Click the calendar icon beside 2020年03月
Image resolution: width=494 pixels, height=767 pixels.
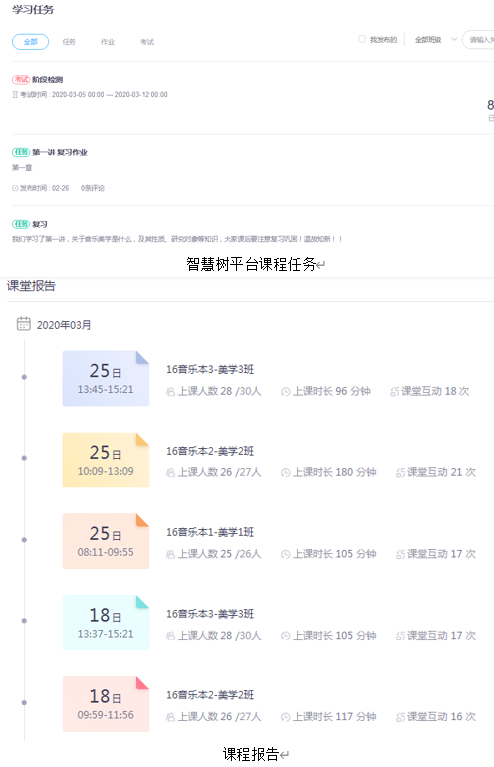(23, 323)
